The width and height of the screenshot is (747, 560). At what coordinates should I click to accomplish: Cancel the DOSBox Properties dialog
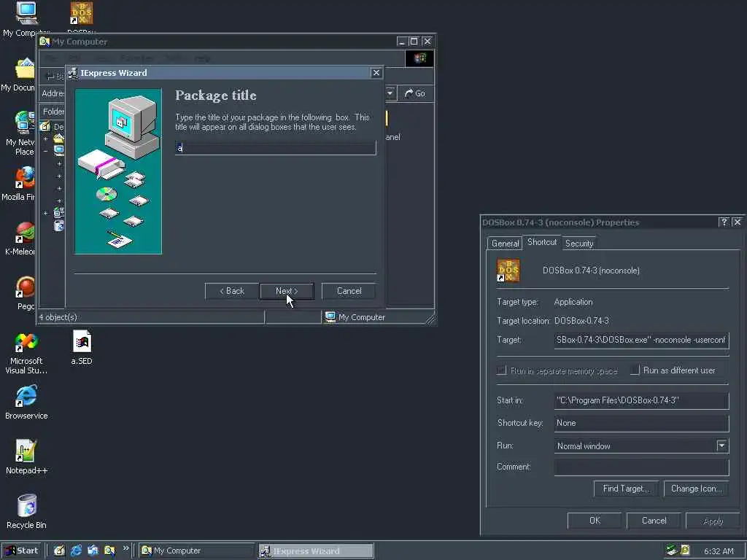[x=654, y=521]
